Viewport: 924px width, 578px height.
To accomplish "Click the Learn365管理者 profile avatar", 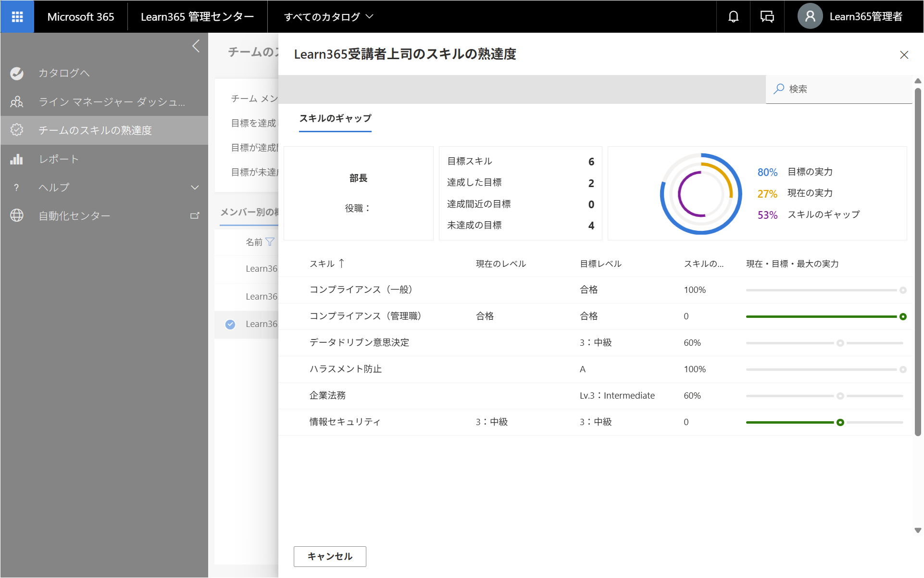I will point(810,16).
